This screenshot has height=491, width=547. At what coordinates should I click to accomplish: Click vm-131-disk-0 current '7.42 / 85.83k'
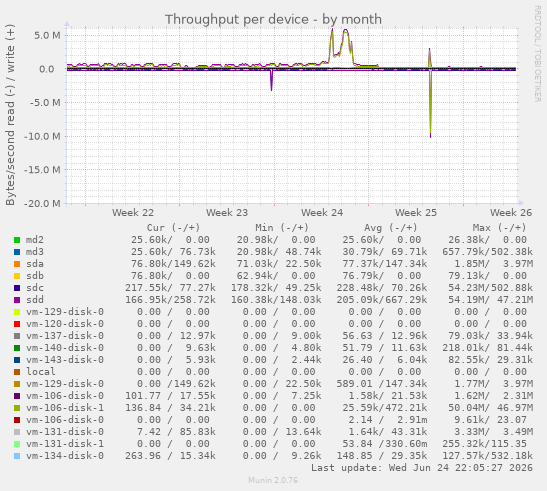(176, 432)
